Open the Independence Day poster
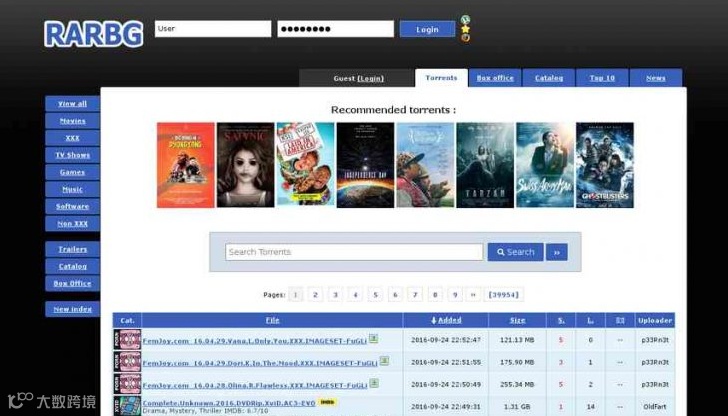This screenshot has height=416, width=728. tap(365, 165)
